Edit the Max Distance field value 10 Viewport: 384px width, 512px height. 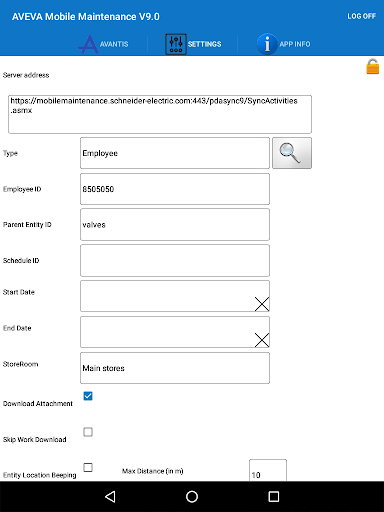click(x=268, y=470)
